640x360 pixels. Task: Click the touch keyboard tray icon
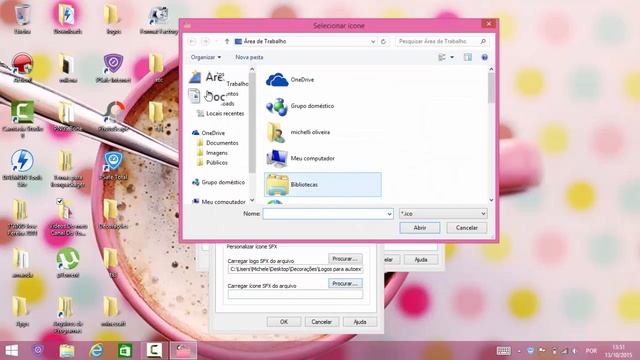tap(503, 351)
